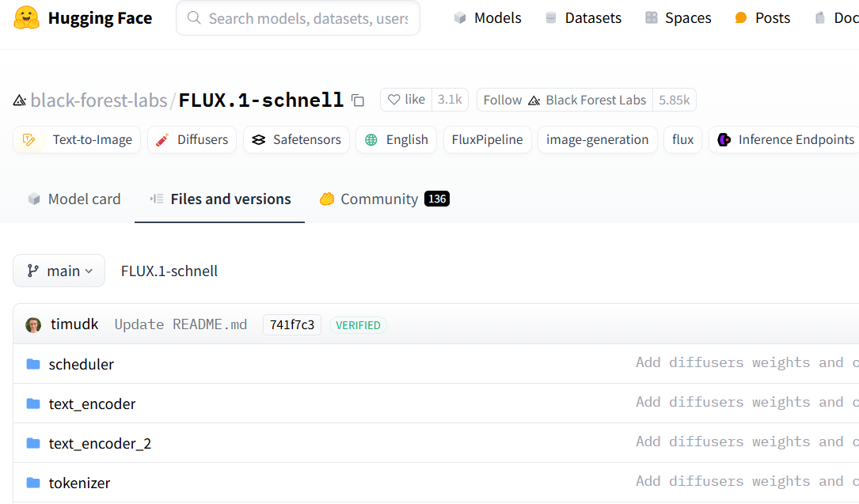Click the FLUX.1-schnell breadcrumb path
Image resolution: width=859 pixels, height=504 pixels.
tap(169, 271)
